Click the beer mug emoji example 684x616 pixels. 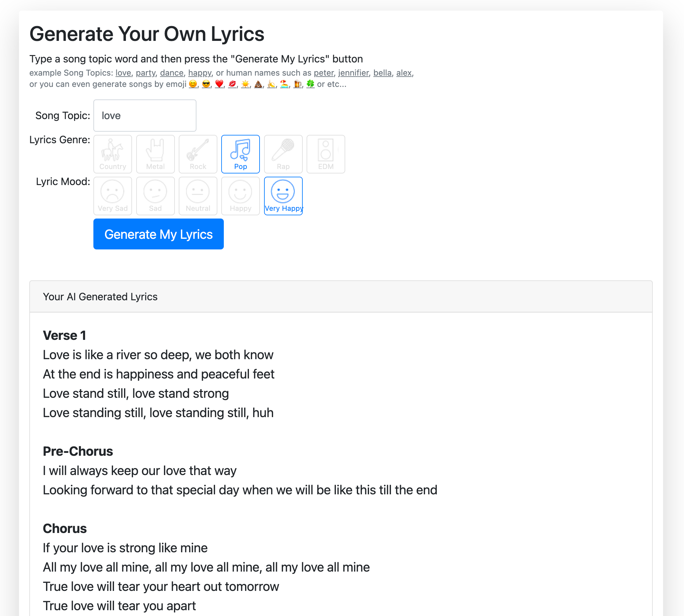coord(297,84)
